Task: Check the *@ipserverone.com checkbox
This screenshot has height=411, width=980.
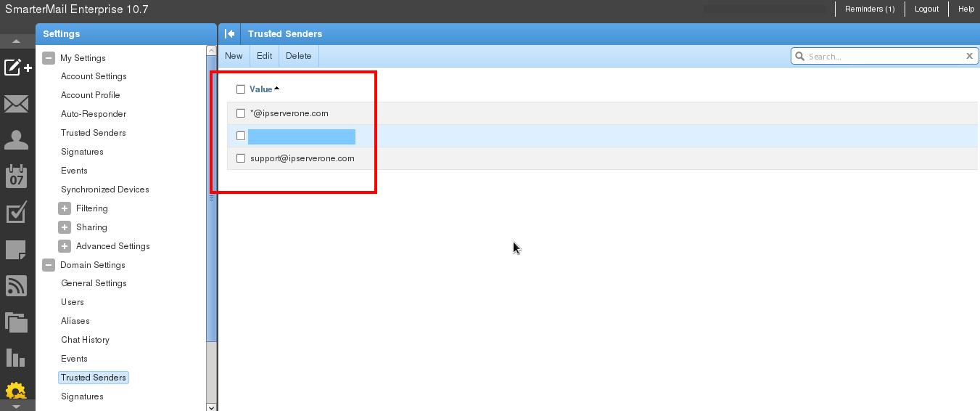Action: click(x=241, y=113)
